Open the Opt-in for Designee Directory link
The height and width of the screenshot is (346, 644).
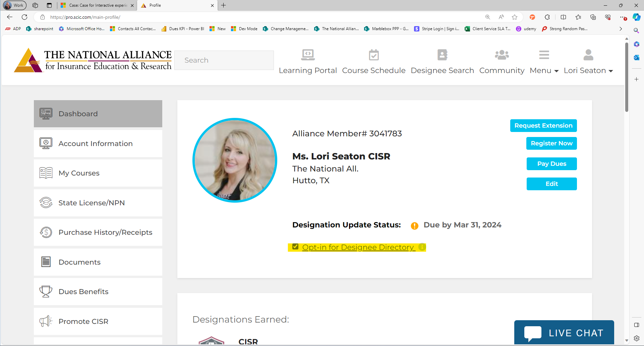tap(358, 247)
